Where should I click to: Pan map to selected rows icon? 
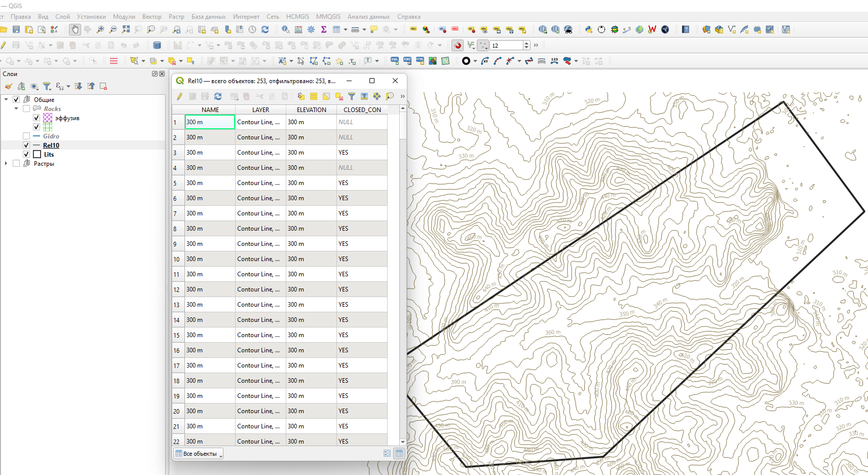coord(377,96)
